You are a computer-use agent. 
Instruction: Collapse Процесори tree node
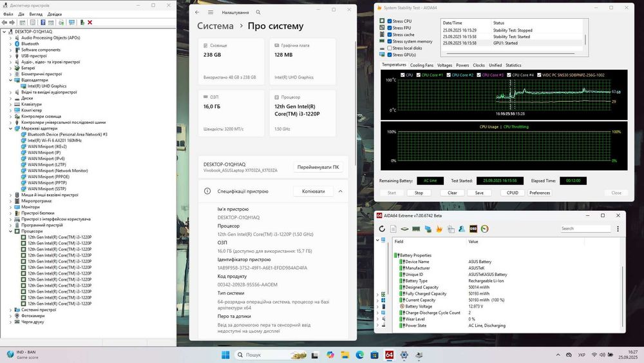[x=11, y=231]
